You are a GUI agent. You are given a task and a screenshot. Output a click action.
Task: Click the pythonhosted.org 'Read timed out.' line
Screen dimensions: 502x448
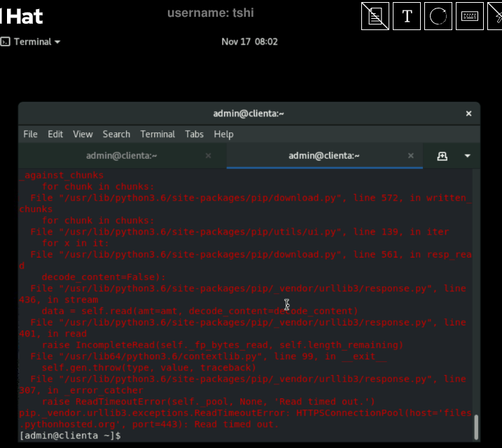(149, 424)
